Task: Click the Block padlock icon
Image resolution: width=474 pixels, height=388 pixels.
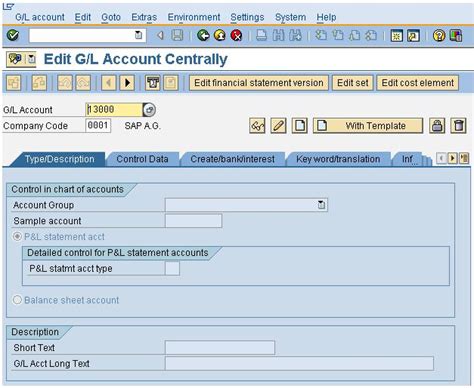Action: [437, 126]
